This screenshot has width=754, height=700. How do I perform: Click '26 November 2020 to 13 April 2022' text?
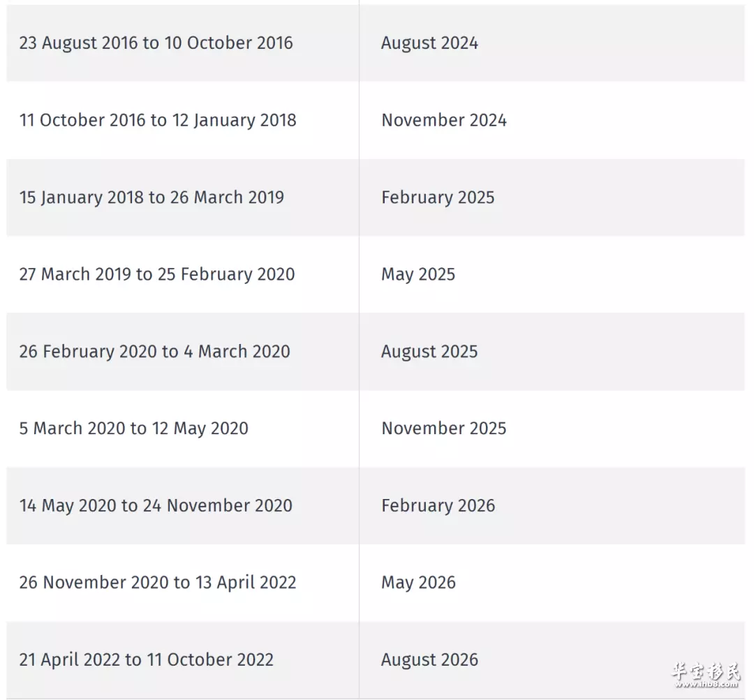pyautogui.click(x=158, y=583)
